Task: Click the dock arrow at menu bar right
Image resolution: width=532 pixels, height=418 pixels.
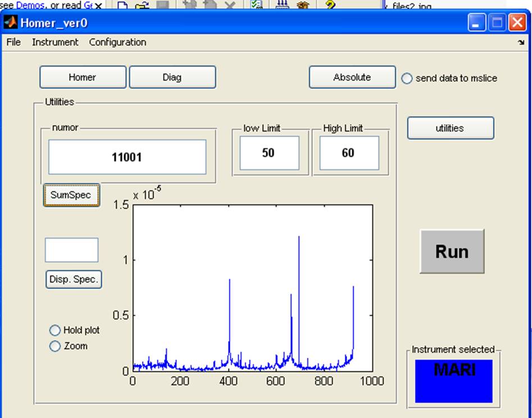Action: point(520,43)
